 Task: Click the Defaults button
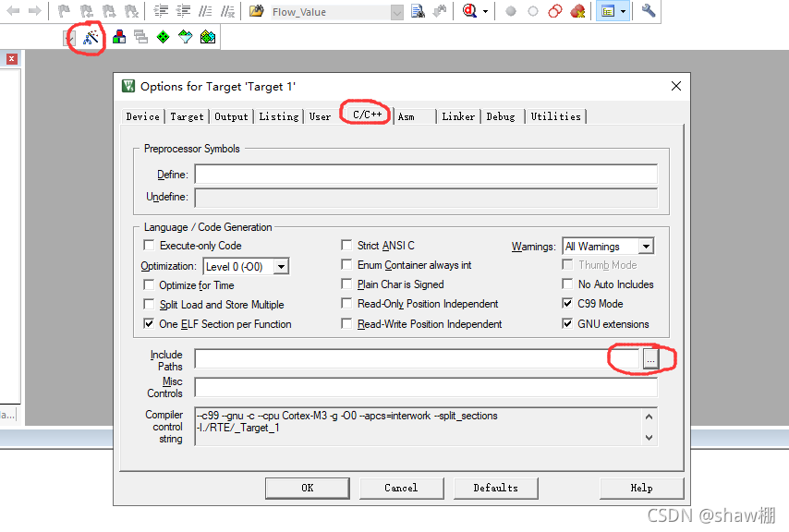[495, 488]
